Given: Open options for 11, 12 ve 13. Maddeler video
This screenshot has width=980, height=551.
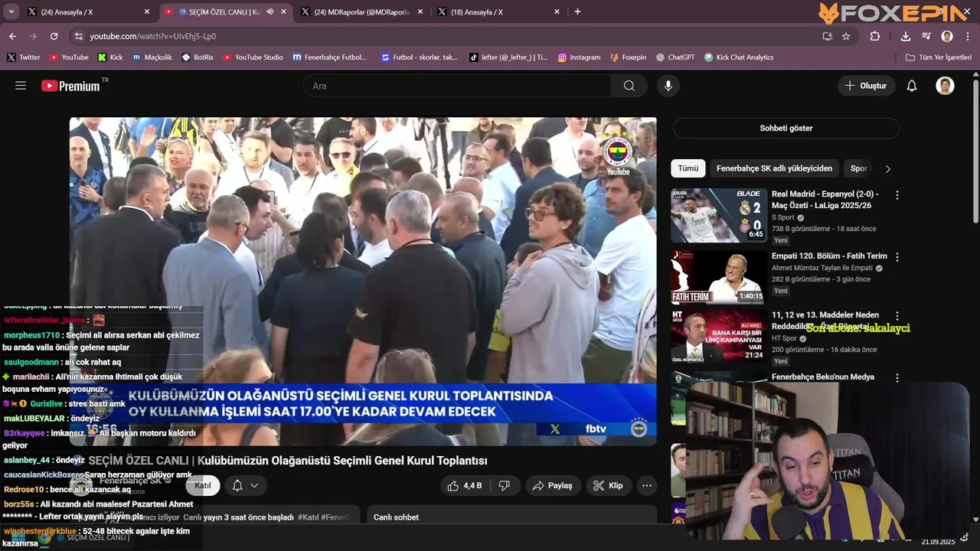Looking at the screenshot, I should point(897,316).
